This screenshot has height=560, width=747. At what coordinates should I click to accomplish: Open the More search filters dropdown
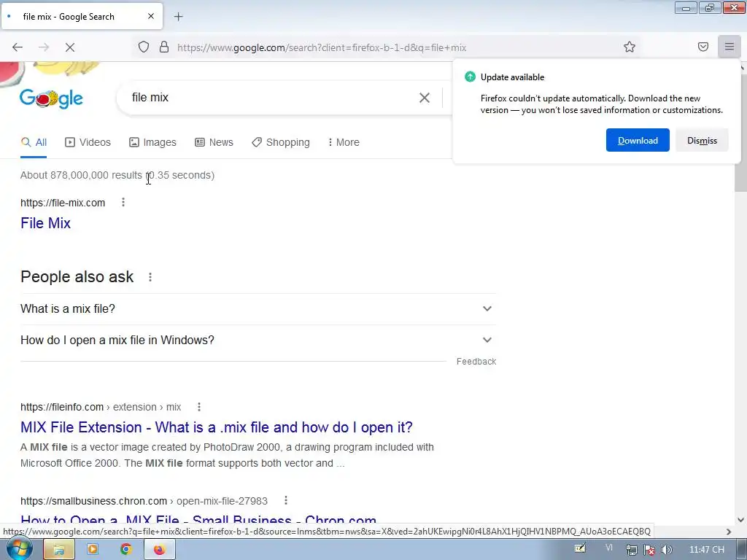point(344,142)
